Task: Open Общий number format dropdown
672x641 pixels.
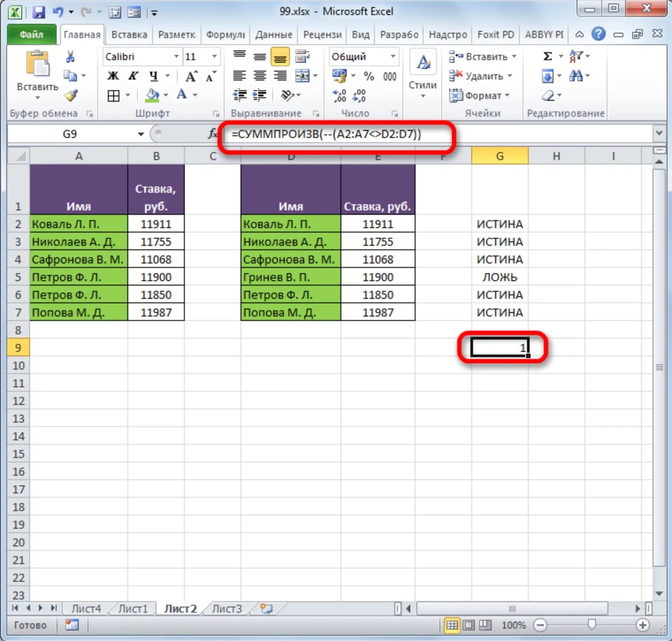Action: pos(393,56)
